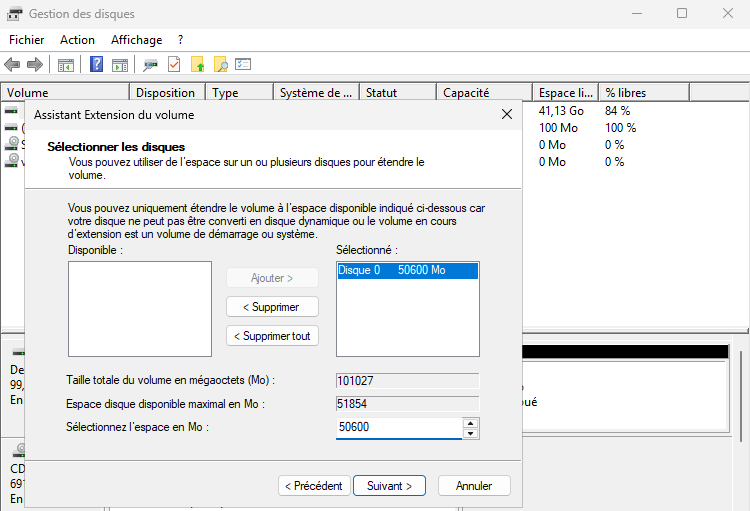Click the show/hide action pane icon
This screenshot has height=511, width=750.
(119, 65)
